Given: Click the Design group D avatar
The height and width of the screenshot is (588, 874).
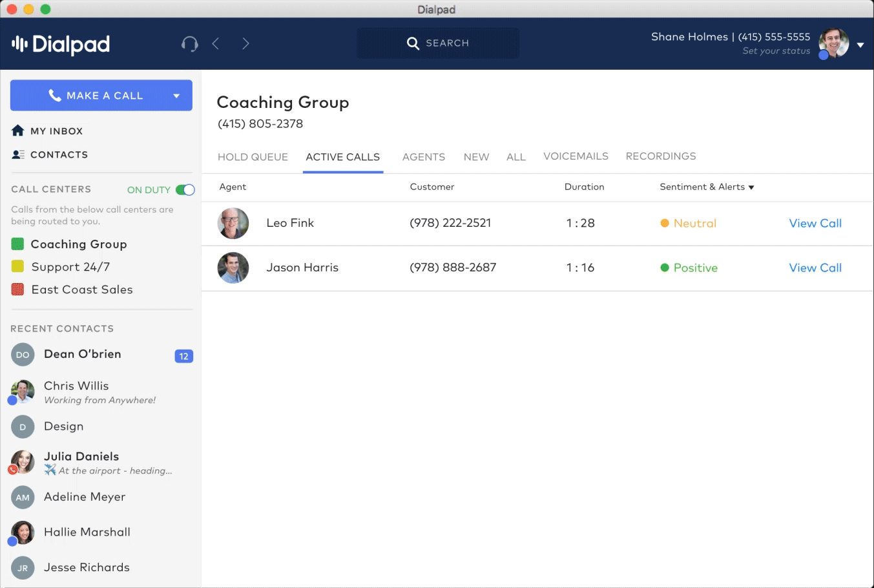Looking at the screenshot, I should tap(23, 426).
